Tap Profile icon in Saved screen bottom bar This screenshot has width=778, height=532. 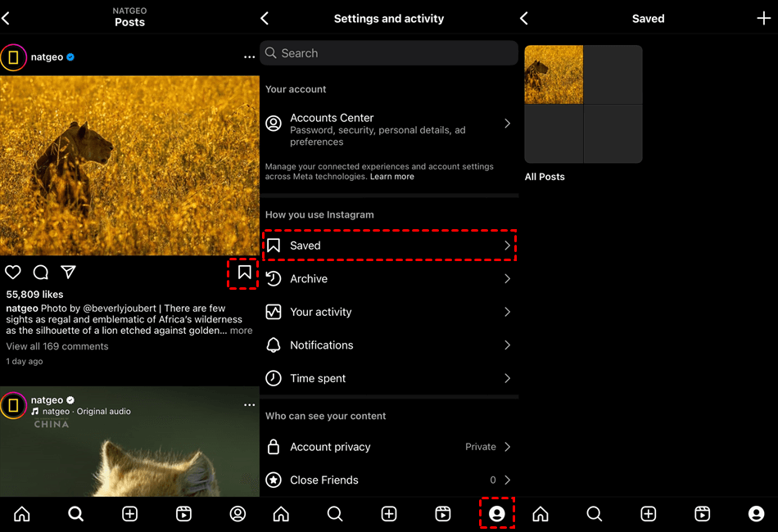coord(756,514)
